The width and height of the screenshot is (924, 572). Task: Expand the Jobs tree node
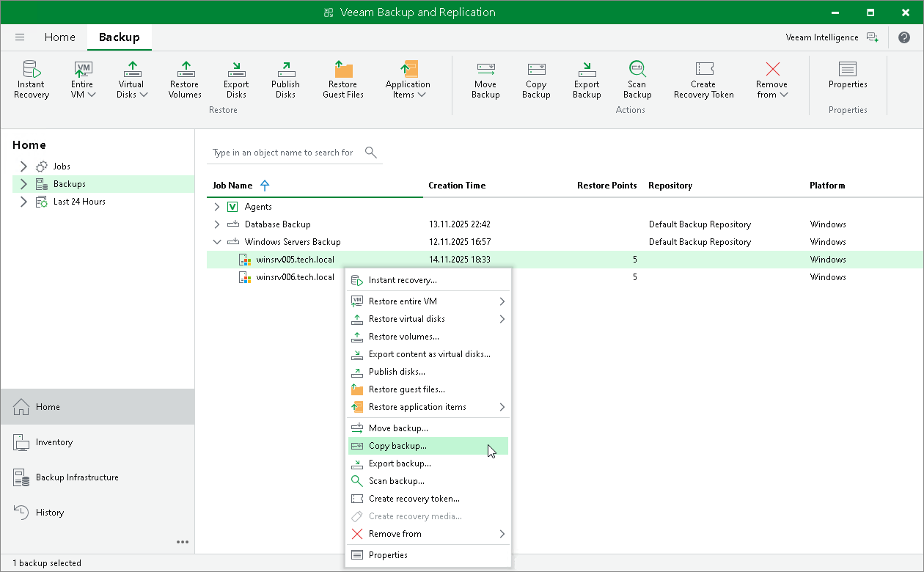(x=23, y=166)
